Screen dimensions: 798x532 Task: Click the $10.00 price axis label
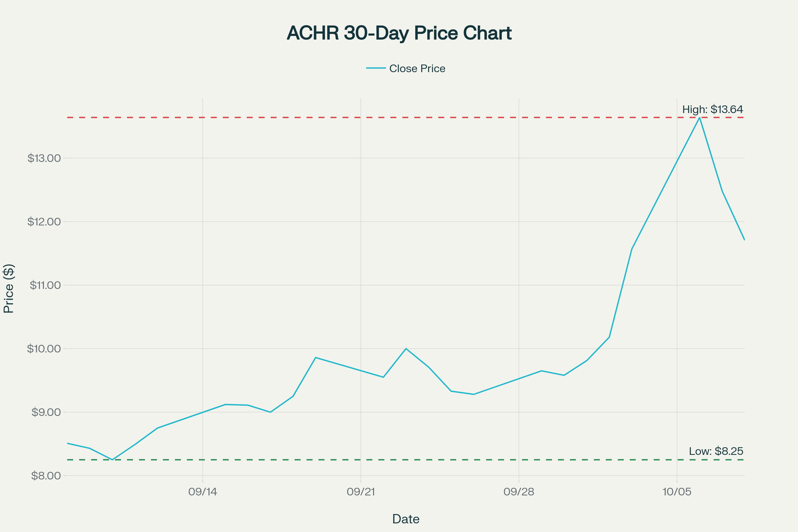[44, 348]
